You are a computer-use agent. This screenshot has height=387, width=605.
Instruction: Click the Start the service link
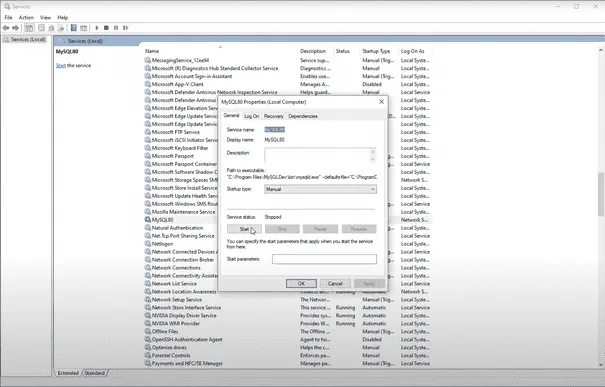[x=61, y=66]
